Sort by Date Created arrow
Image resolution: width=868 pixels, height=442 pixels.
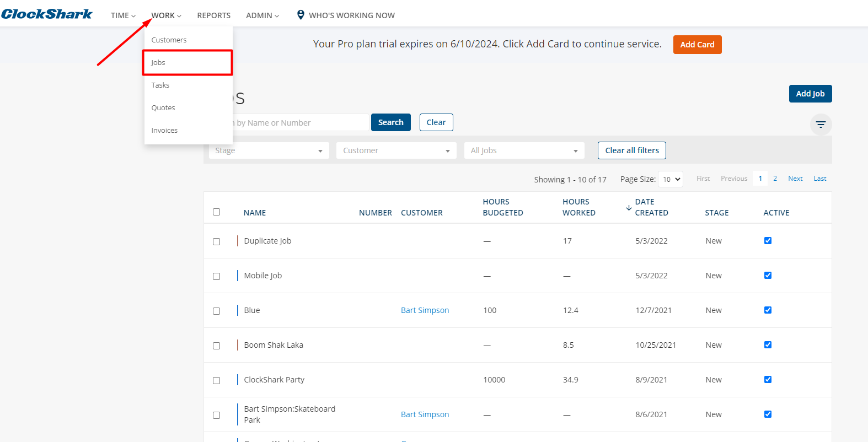(x=629, y=208)
